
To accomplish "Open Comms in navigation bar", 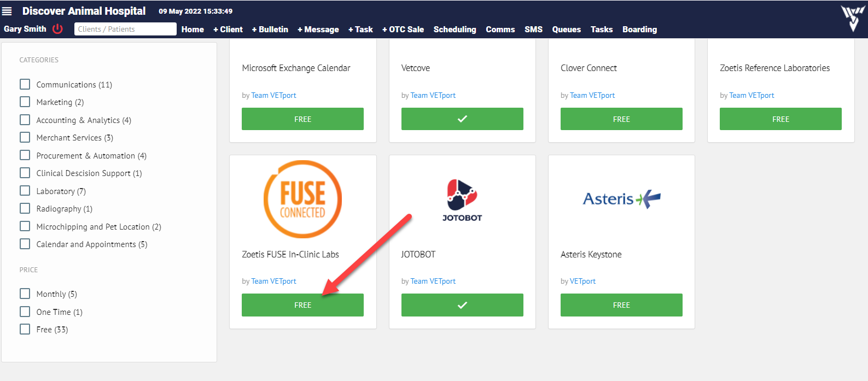I will point(500,30).
